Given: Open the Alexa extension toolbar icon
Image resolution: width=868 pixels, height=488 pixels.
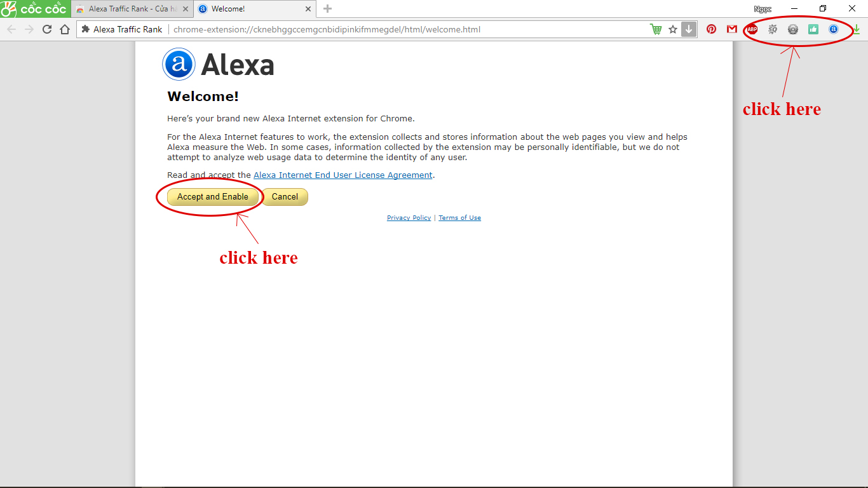Looking at the screenshot, I should 834,29.
